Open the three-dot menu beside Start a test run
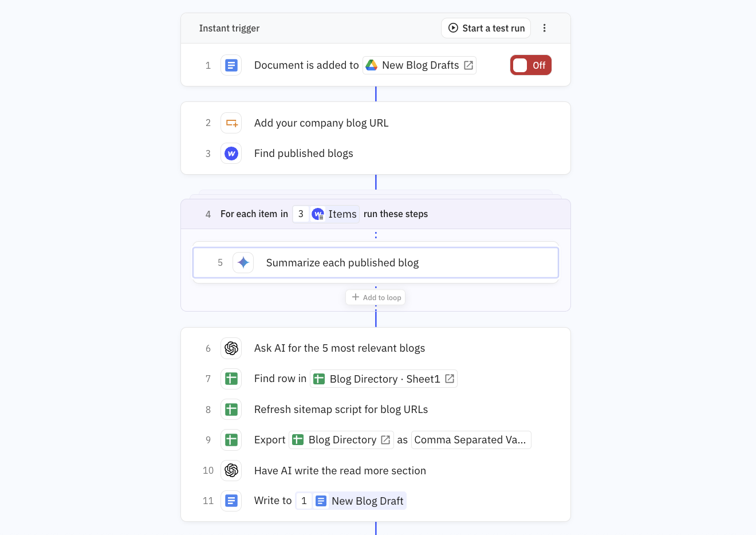This screenshot has width=756, height=535. [x=545, y=27]
